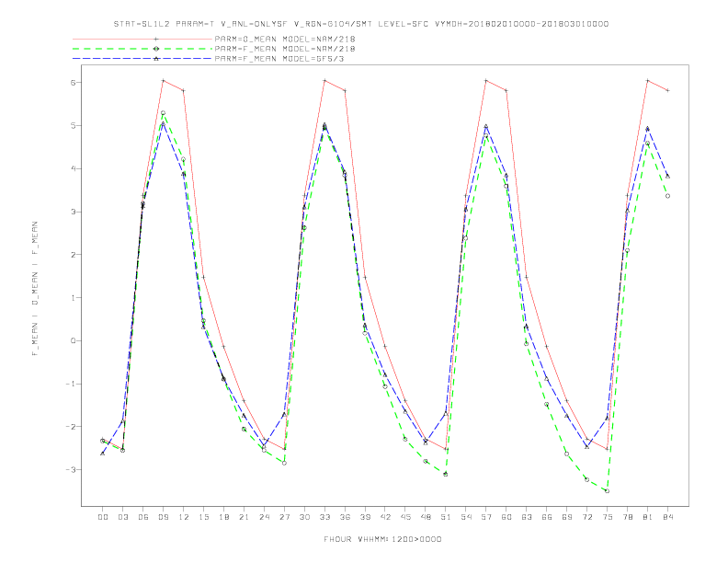Click x-axis tick label 69

(x=567, y=517)
